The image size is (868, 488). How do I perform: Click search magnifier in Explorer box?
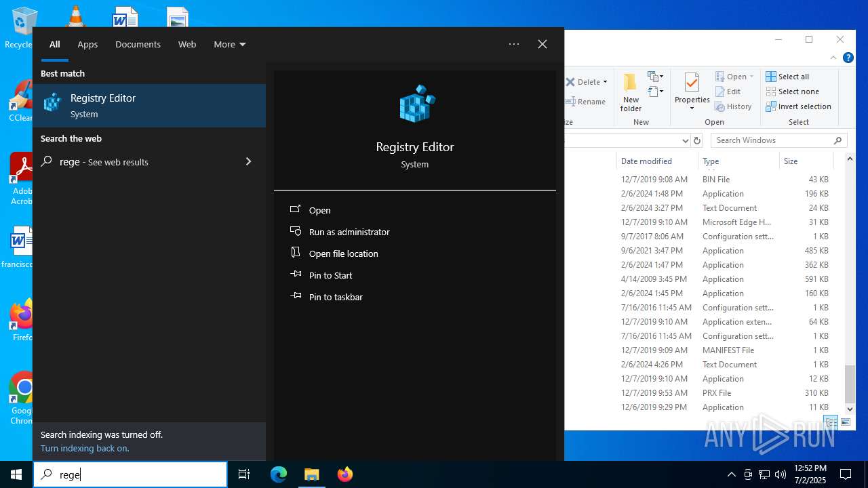coord(838,140)
